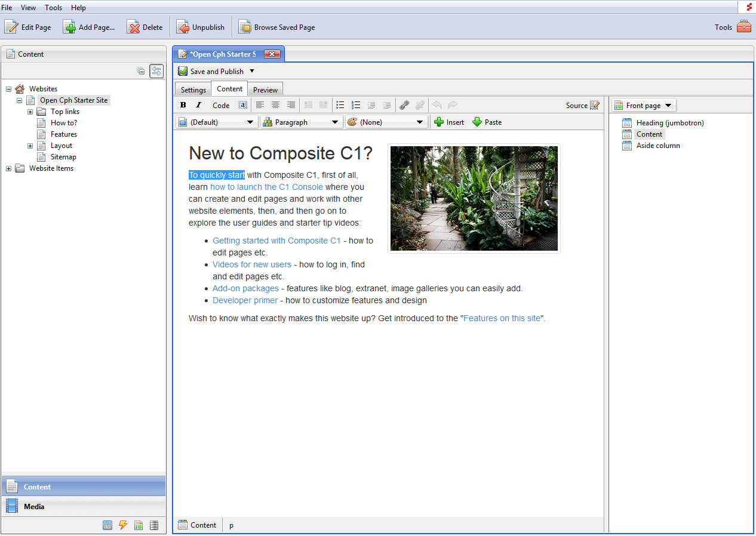Open the Source view via its icon
Image resolution: width=756 pixels, height=536 pixels.
tap(595, 104)
